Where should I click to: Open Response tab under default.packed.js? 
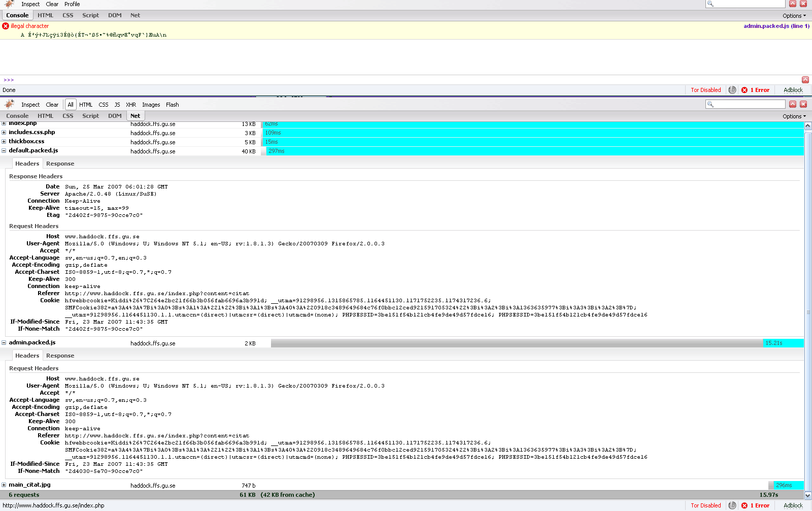coord(60,164)
